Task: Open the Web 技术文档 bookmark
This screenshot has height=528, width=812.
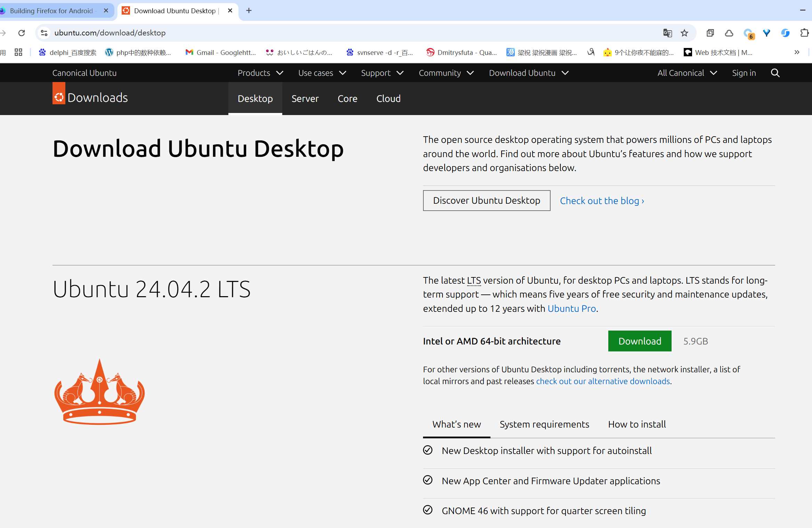Action: (718, 52)
